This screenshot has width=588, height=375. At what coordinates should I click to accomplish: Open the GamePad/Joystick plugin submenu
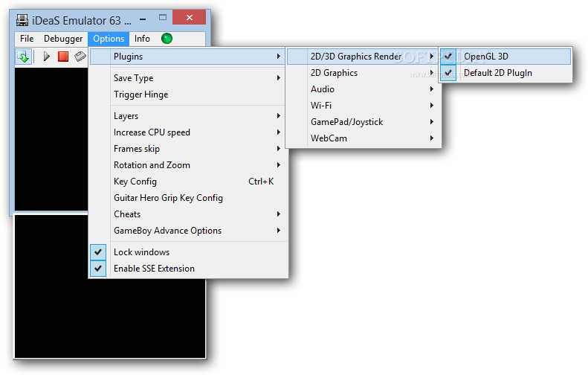tap(363, 122)
